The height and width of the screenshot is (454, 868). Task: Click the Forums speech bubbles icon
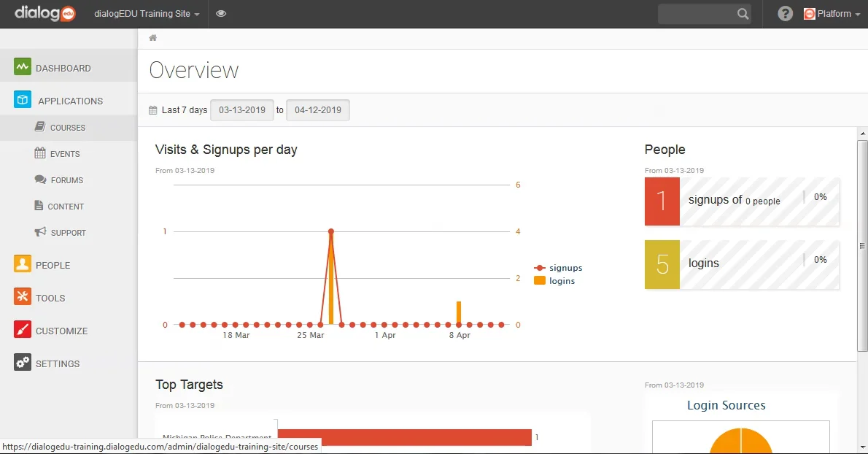[x=40, y=180]
